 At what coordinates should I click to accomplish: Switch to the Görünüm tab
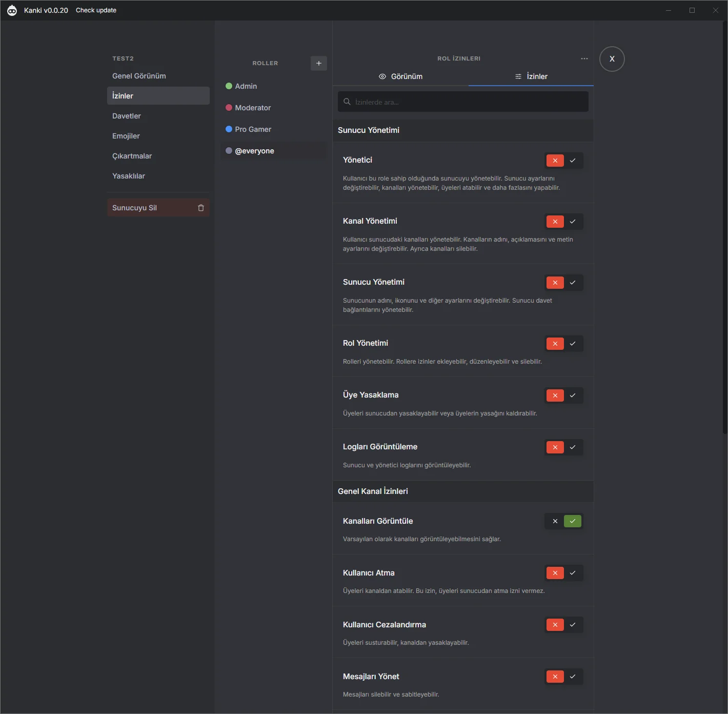401,76
